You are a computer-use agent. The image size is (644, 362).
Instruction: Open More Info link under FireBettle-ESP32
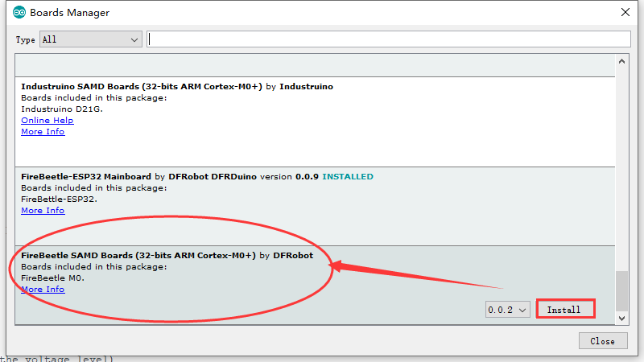(43, 211)
